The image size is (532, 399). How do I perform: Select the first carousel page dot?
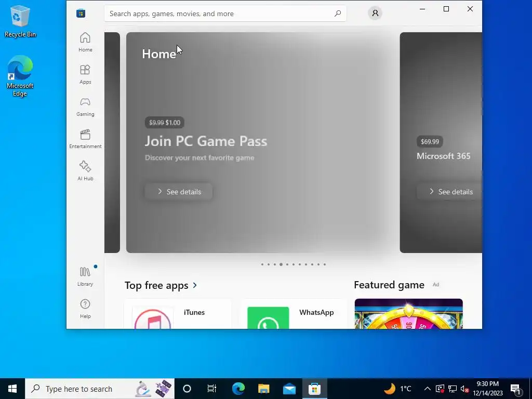pyautogui.click(x=262, y=264)
